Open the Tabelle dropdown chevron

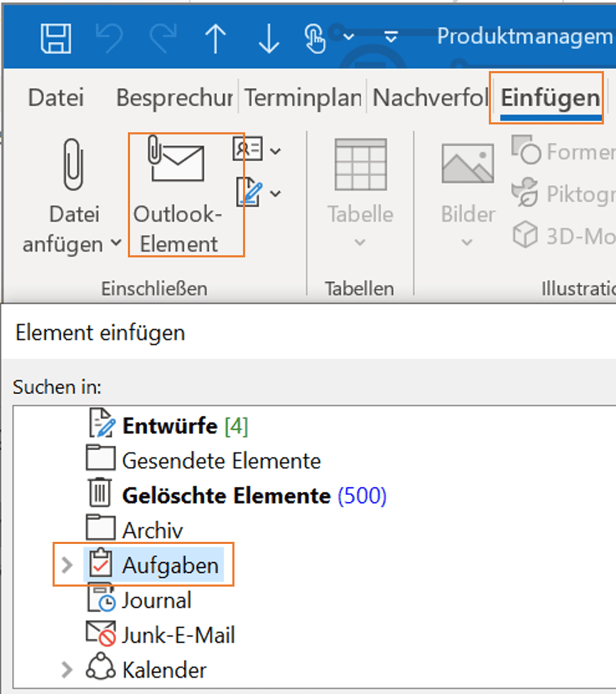click(360, 242)
